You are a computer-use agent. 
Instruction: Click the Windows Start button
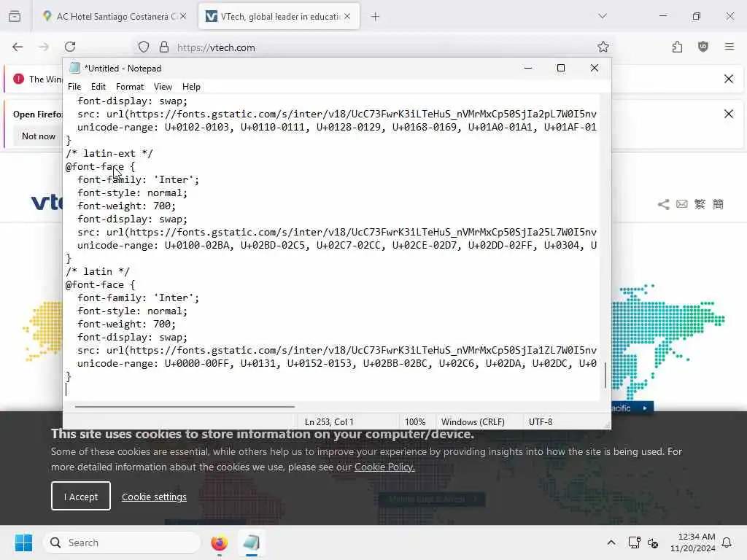[x=23, y=542]
